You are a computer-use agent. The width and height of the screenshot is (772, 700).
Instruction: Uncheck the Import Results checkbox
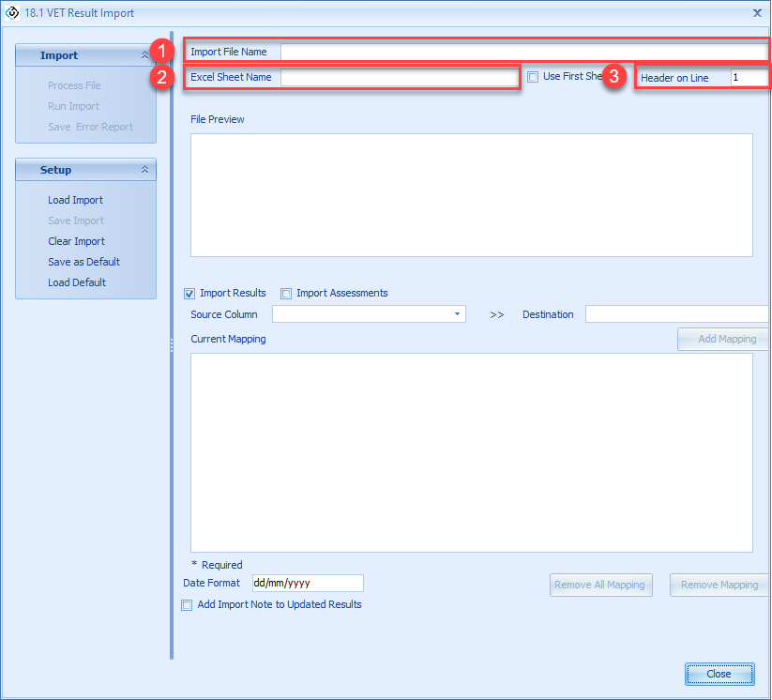click(x=189, y=294)
